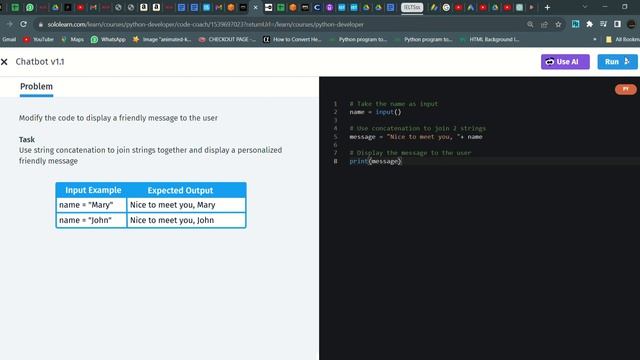Open the Gmail bookmark

coord(9,39)
